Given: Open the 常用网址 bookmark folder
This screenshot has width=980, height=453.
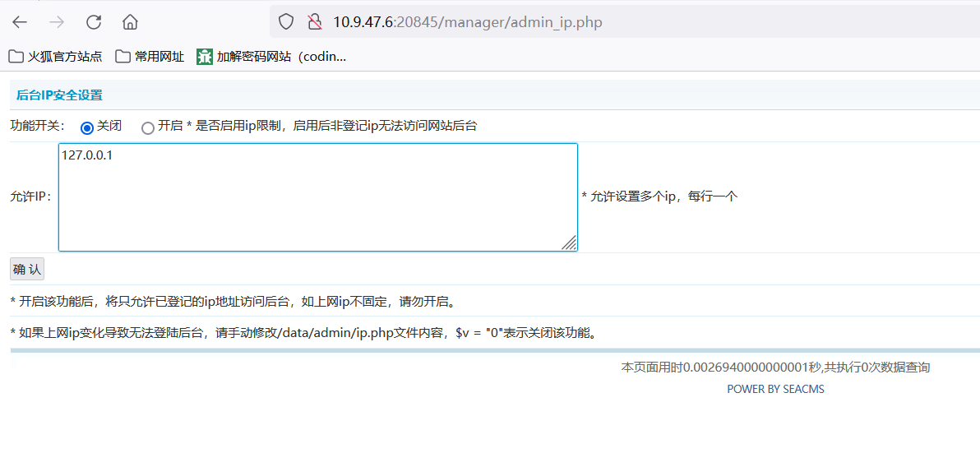Looking at the screenshot, I should pos(150,57).
